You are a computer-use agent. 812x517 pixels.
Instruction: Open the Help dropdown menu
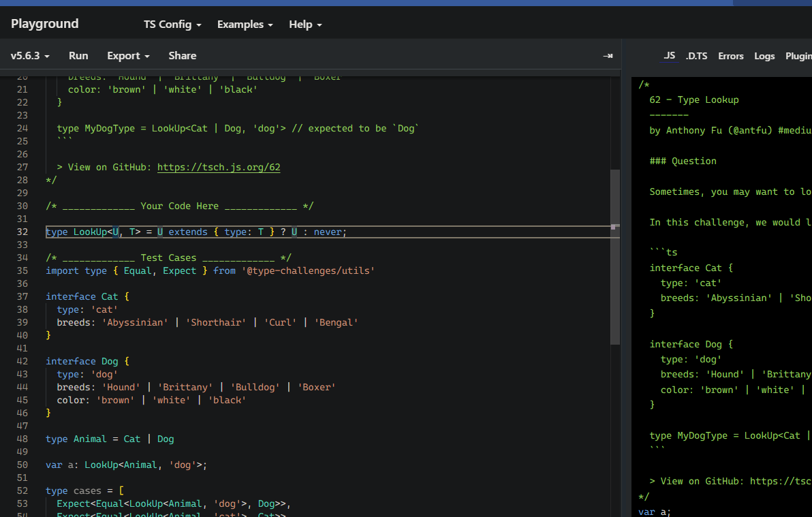(x=305, y=25)
